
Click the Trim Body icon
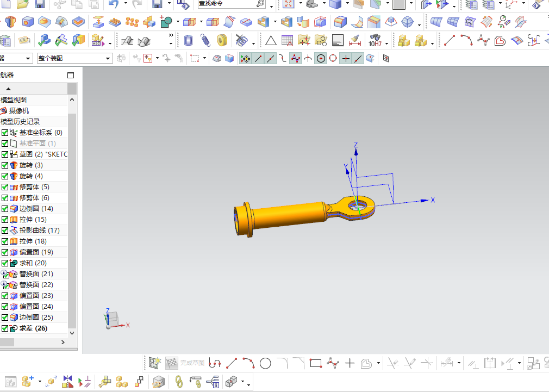coord(189,22)
